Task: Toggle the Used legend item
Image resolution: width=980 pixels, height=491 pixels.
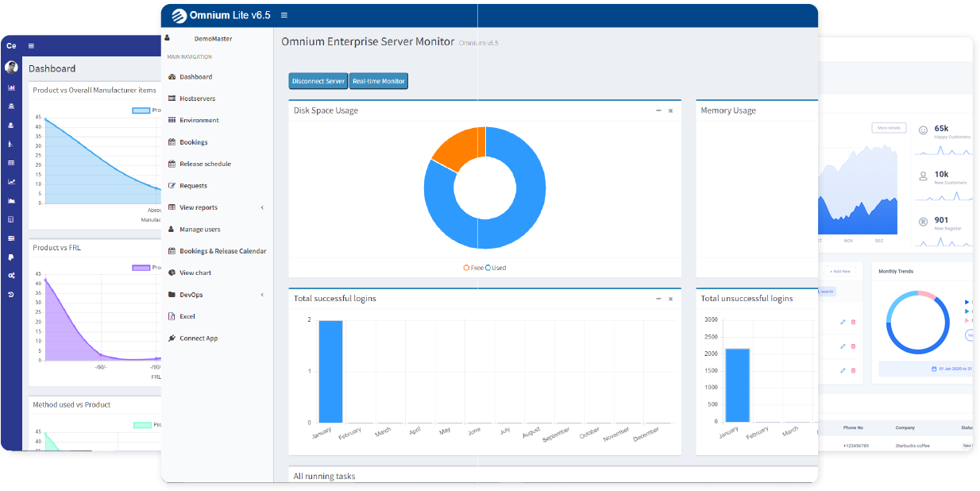Action: pos(496,268)
